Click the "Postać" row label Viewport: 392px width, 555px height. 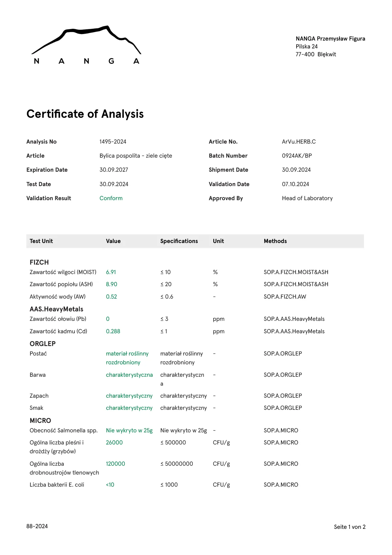click(x=38, y=354)
